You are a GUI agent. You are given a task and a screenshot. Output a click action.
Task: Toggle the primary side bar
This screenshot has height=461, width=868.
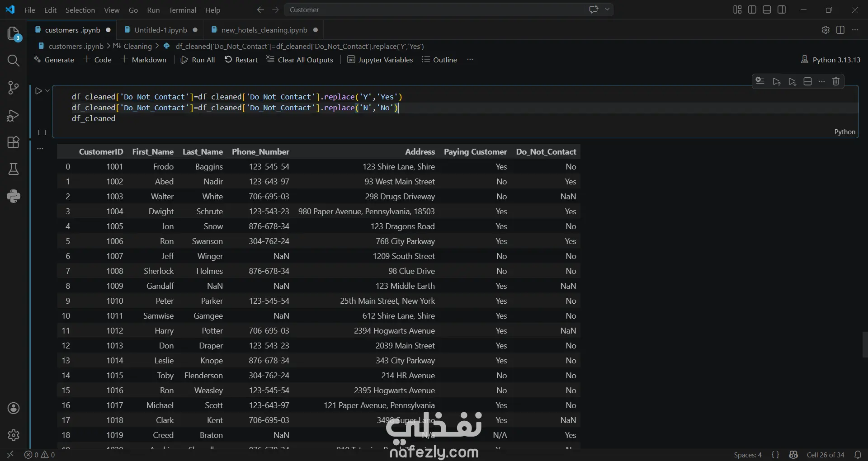coord(752,9)
